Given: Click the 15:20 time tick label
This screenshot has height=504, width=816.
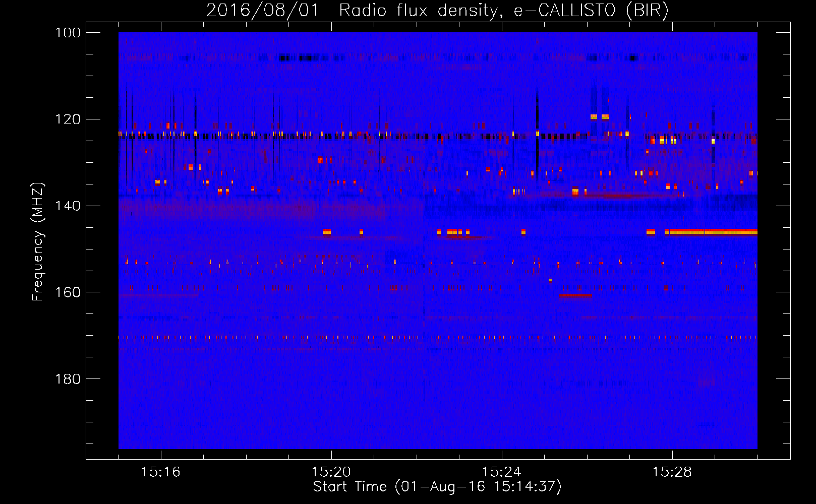Looking at the screenshot, I should [x=331, y=472].
